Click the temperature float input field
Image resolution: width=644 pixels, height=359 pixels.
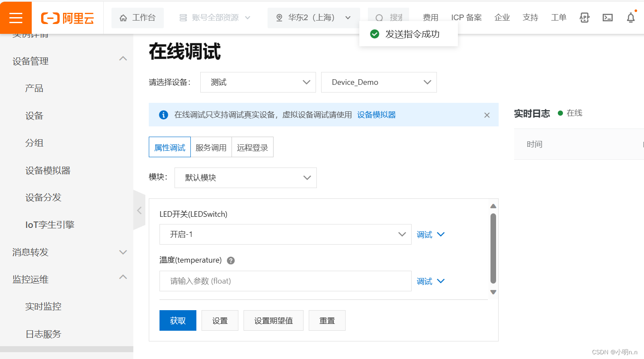tap(286, 281)
